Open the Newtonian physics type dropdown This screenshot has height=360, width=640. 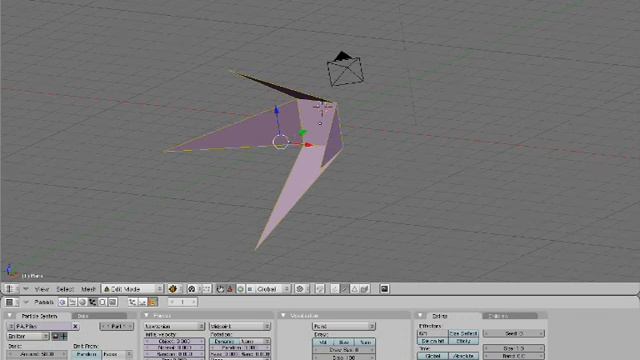tap(174, 326)
